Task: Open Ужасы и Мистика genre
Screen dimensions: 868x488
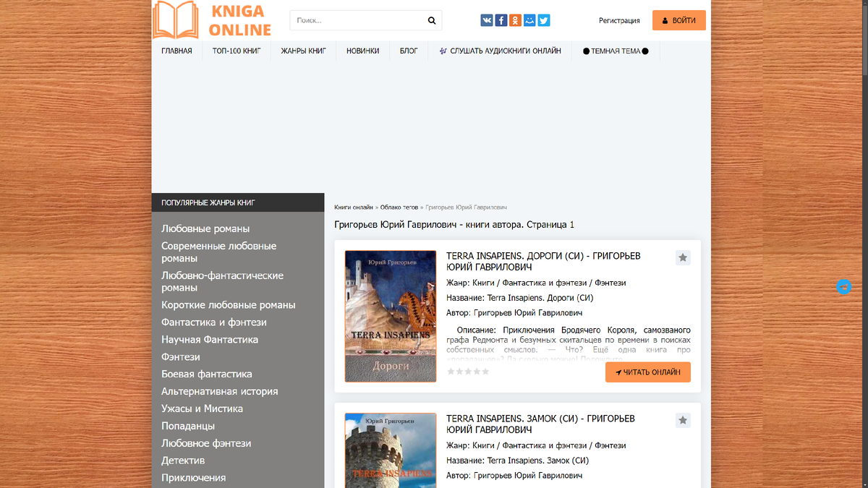Action: click(202, 409)
